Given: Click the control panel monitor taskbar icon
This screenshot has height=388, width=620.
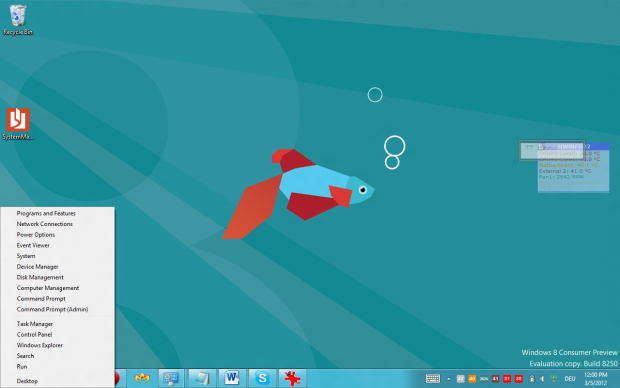Looking at the screenshot, I should (171, 379).
